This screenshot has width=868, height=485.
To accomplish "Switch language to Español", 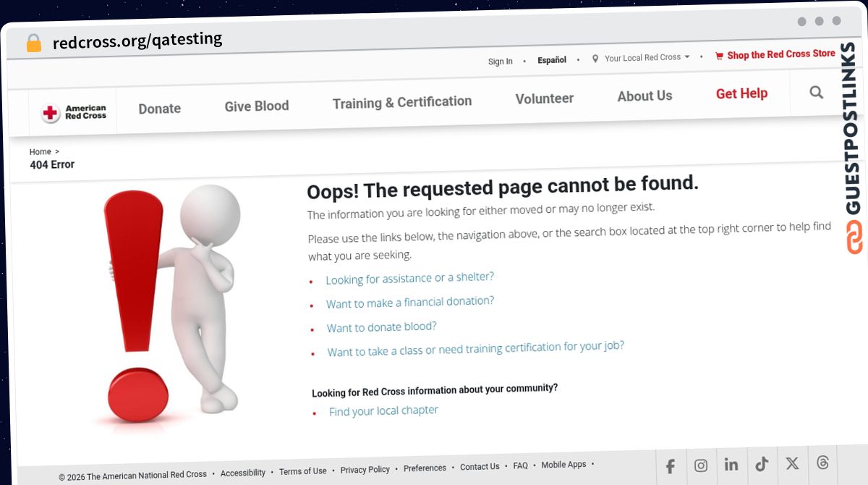I will tap(552, 60).
